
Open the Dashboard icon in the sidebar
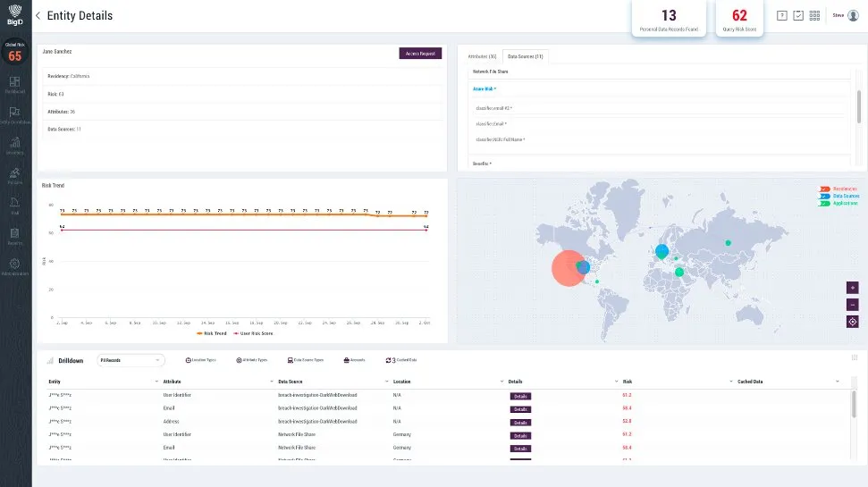pyautogui.click(x=15, y=83)
